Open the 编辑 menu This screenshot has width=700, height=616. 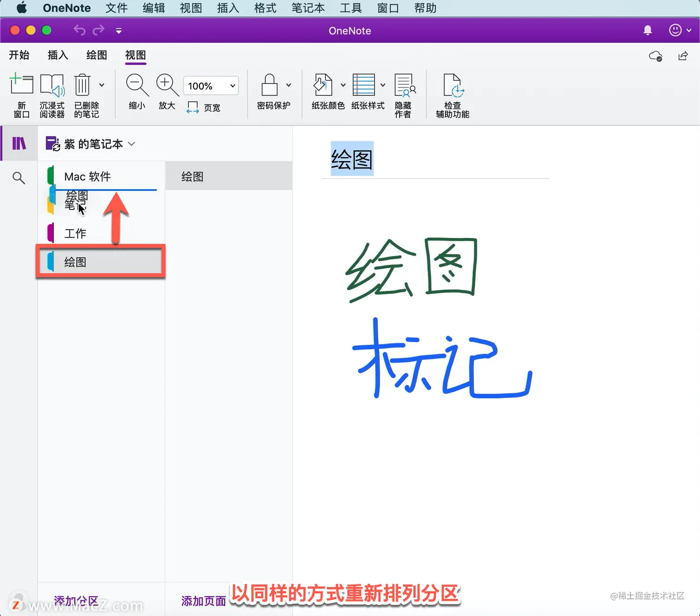[154, 8]
